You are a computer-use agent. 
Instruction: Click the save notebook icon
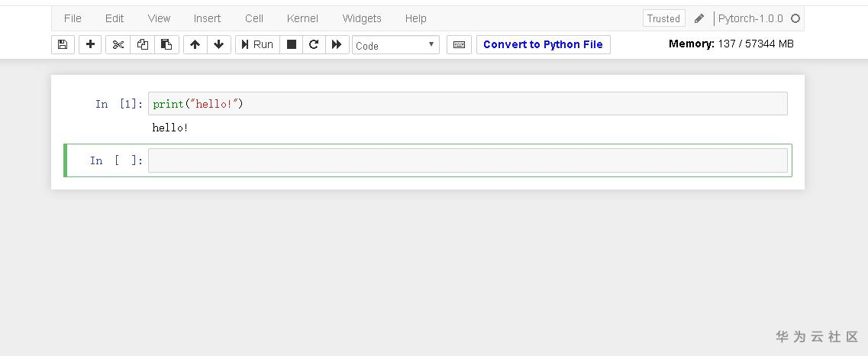[63, 45]
